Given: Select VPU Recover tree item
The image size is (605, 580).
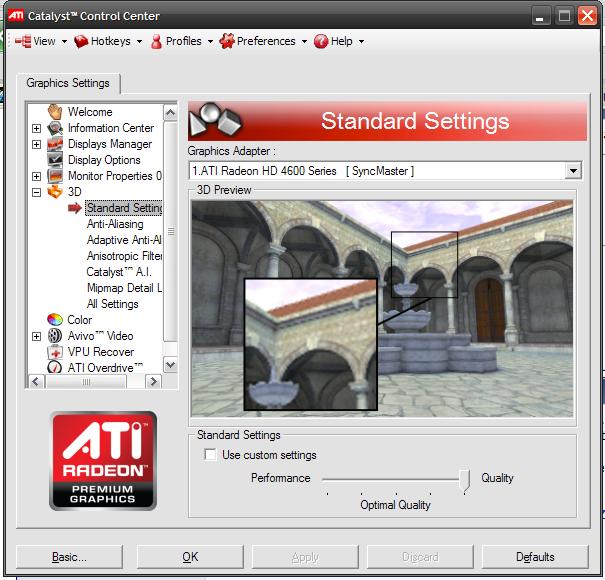Looking at the screenshot, I should (x=101, y=352).
